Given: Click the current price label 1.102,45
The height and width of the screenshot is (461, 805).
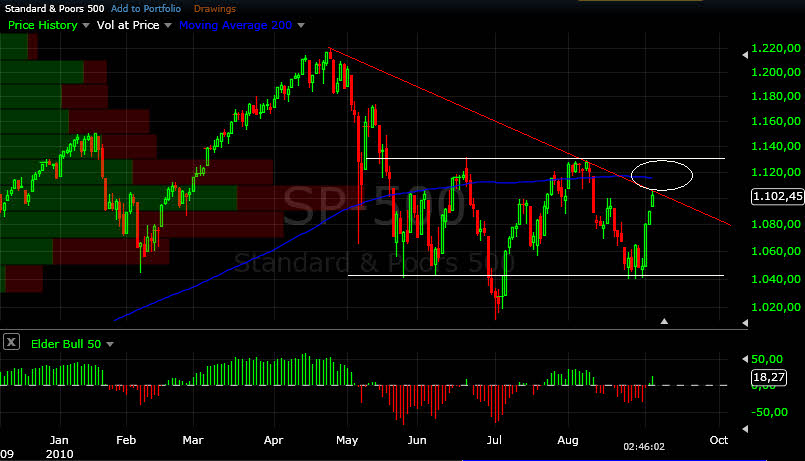Looking at the screenshot, I should pyautogui.click(x=777, y=196).
